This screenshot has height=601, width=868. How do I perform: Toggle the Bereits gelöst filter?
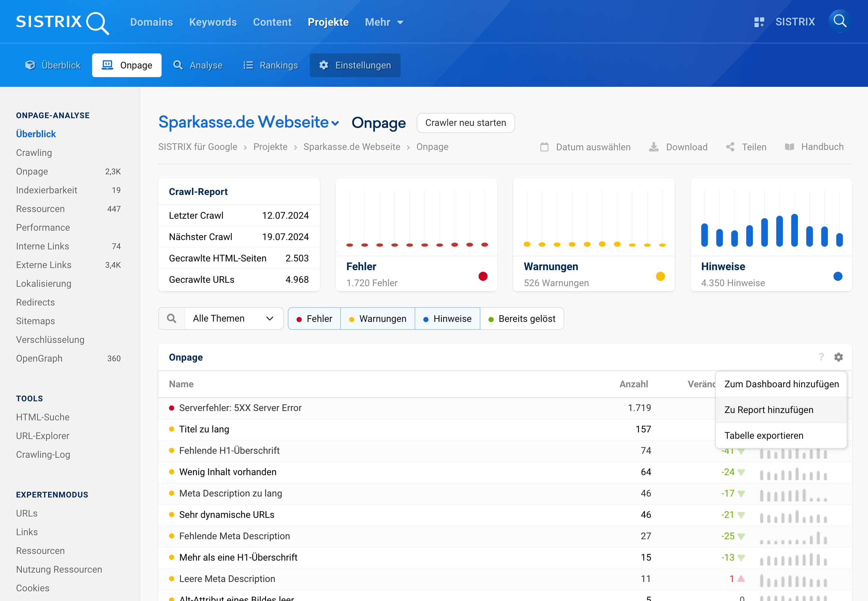click(522, 319)
